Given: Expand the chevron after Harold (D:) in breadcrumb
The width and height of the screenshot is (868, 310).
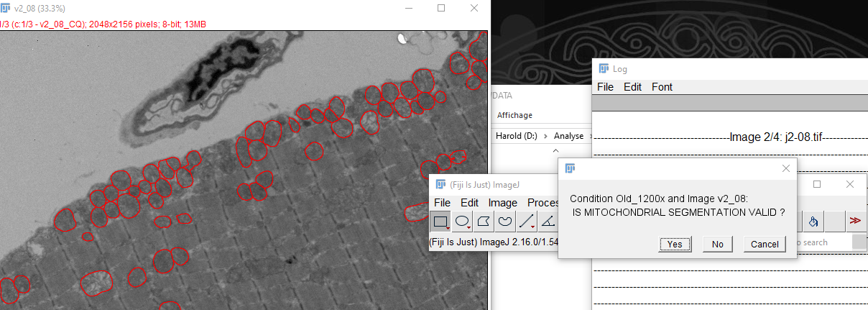Looking at the screenshot, I should click(x=545, y=135).
